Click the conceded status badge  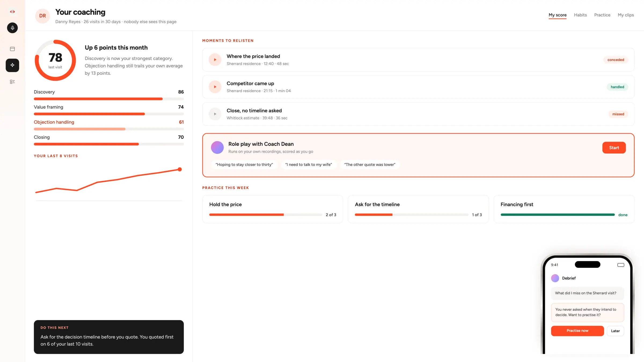(616, 60)
